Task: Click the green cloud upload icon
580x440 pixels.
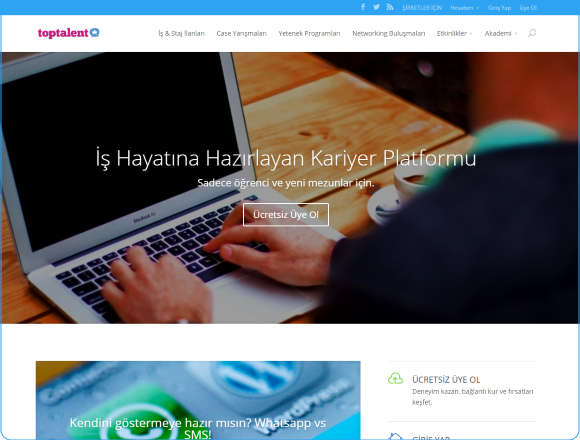Action: coord(395,379)
